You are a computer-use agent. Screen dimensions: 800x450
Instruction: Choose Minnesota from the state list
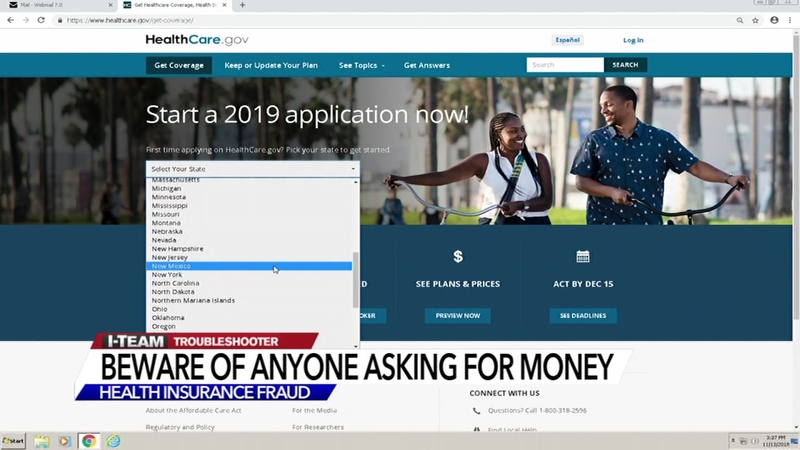pos(169,197)
